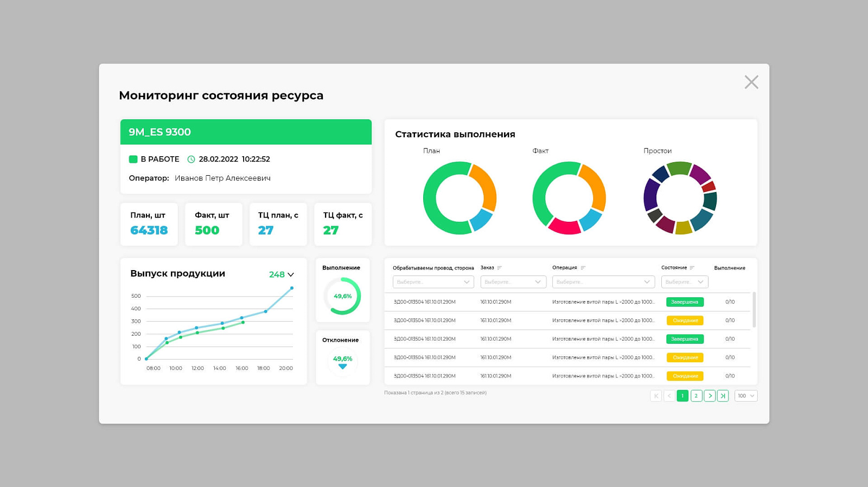The image size is (868, 487).
Task: Go to the previous table page
Action: (x=669, y=396)
